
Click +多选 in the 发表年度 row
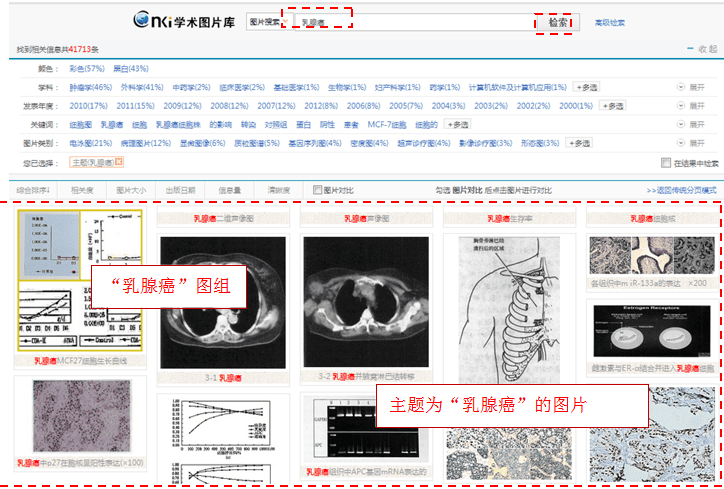612,106
